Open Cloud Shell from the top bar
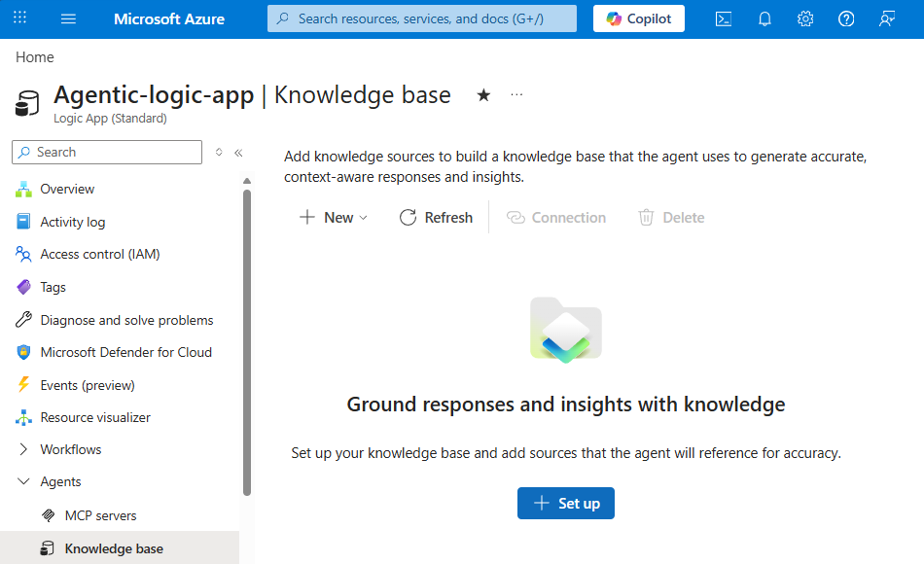Viewport: 924px width, 564px height. (x=723, y=18)
